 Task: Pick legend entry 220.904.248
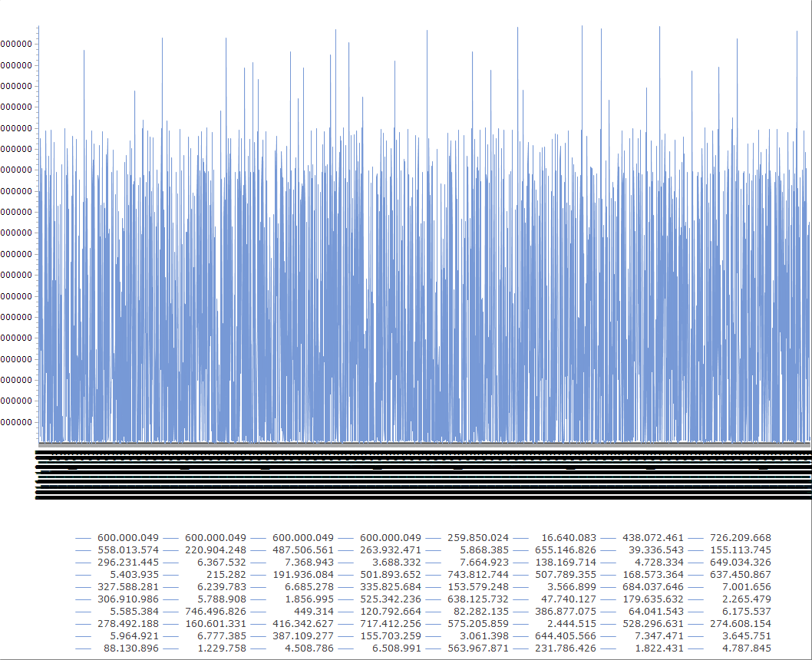(x=216, y=550)
